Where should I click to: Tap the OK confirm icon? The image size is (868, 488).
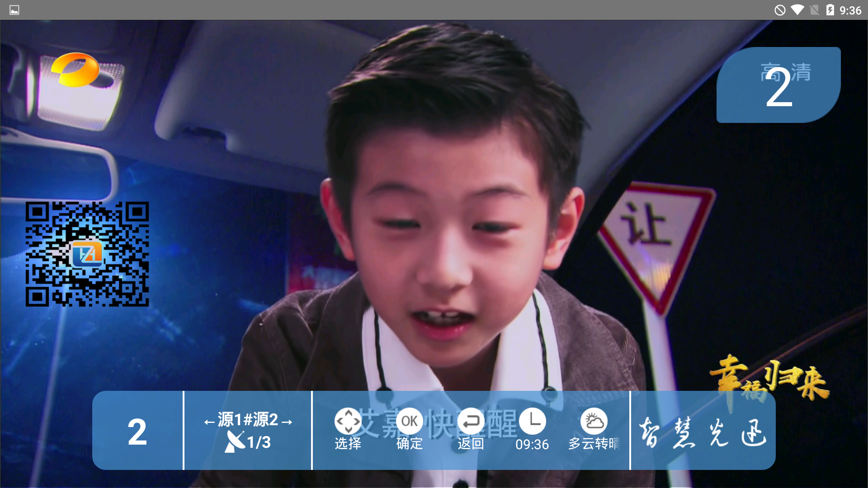click(x=409, y=421)
